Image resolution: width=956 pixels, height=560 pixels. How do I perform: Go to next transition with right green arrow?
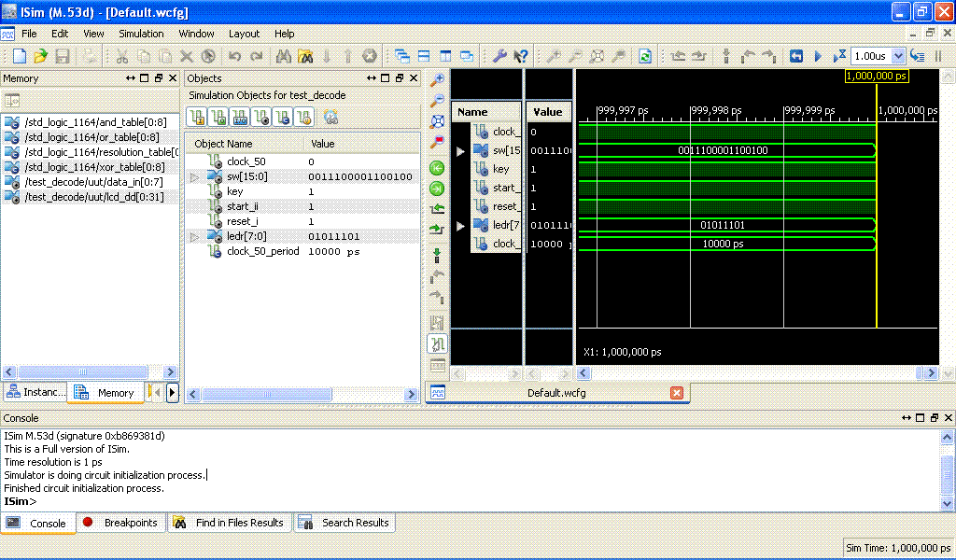pyautogui.click(x=437, y=189)
